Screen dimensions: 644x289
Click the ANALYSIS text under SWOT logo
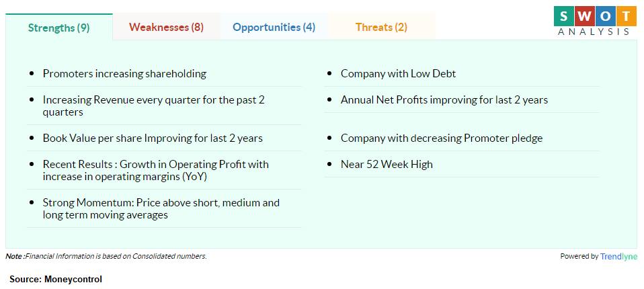(x=594, y=32)
